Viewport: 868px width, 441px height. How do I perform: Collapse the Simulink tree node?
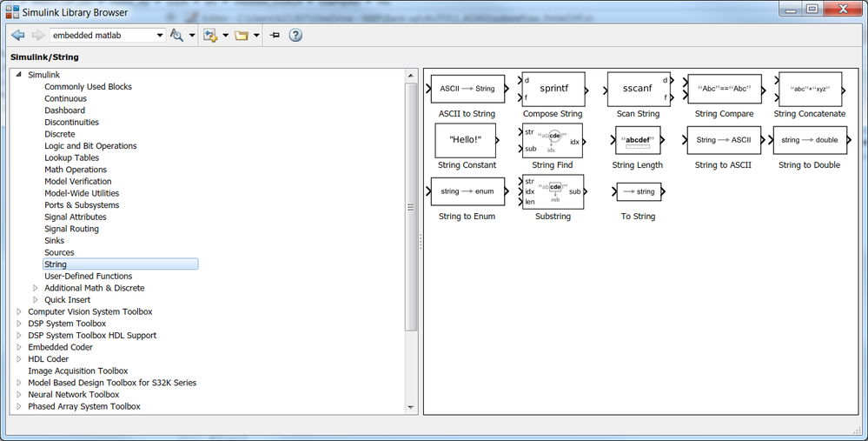click(x=19, y=74)
